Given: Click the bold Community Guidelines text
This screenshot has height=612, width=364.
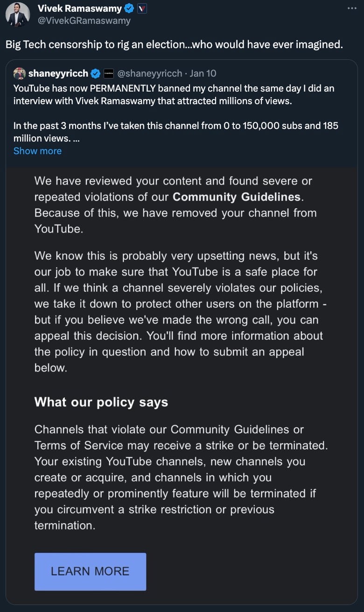Looking at the screenshot, I should point(237,197).
